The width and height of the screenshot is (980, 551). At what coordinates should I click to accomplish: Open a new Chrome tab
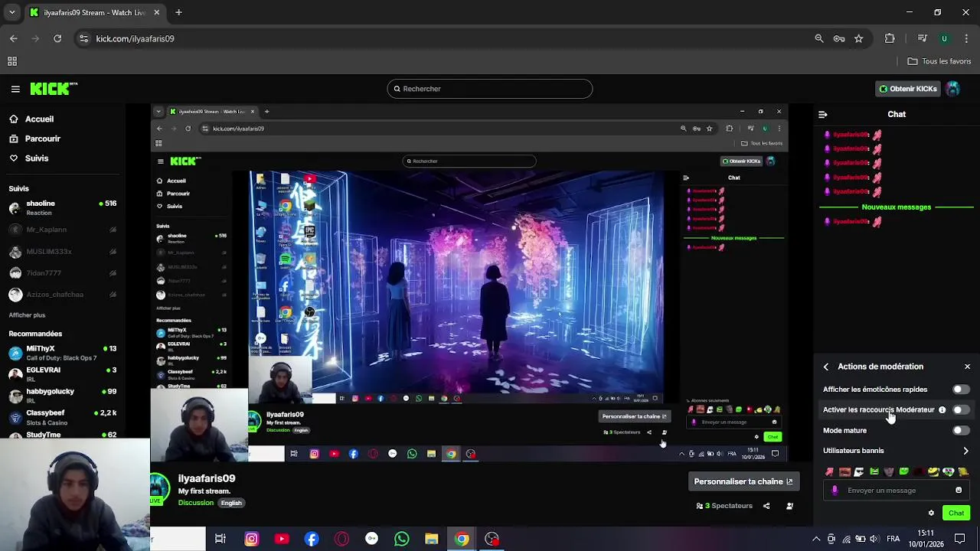coord(178,12)
